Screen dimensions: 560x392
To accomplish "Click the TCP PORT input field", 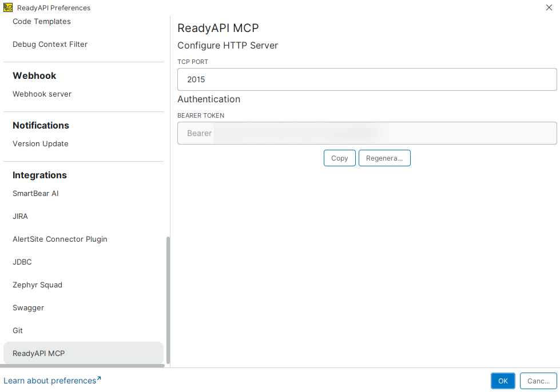I will (367, 79).
